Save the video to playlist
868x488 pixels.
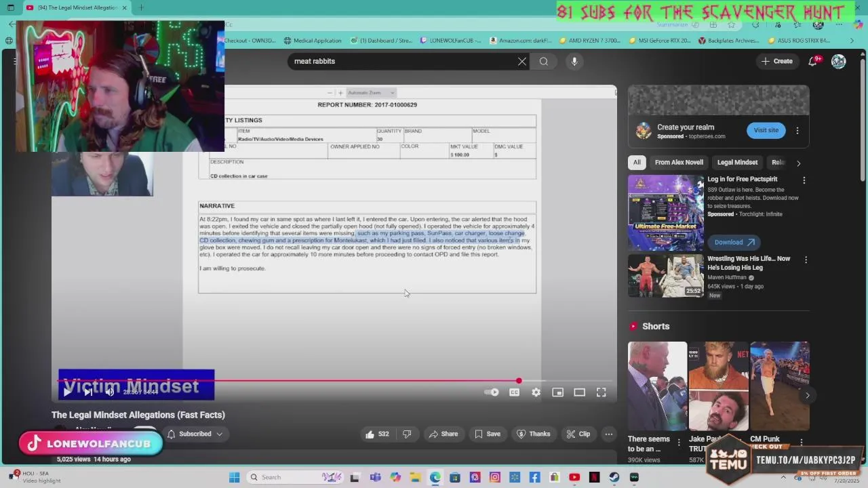coord(488,434)
